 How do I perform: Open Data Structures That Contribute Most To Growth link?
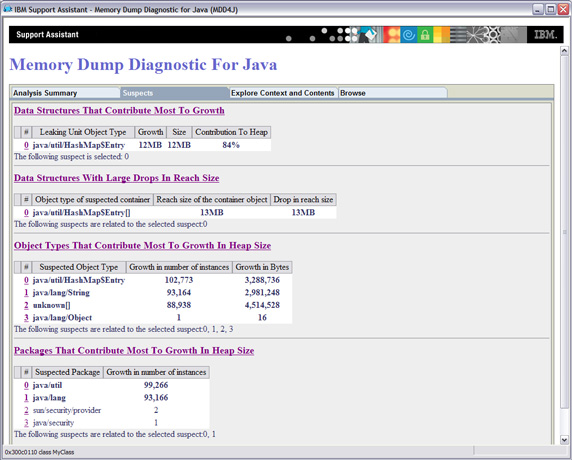pyautogui.click(x=119, y=111)
